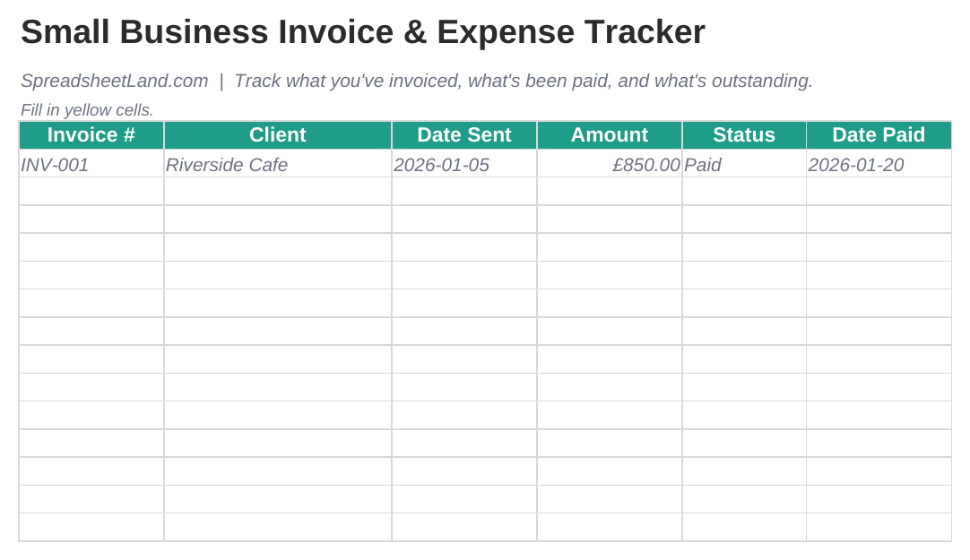Image resolution: width=970 pixels, height=560 pixels.
Task: Click the 2026-01-05 date sent cell
Action: 464,164
